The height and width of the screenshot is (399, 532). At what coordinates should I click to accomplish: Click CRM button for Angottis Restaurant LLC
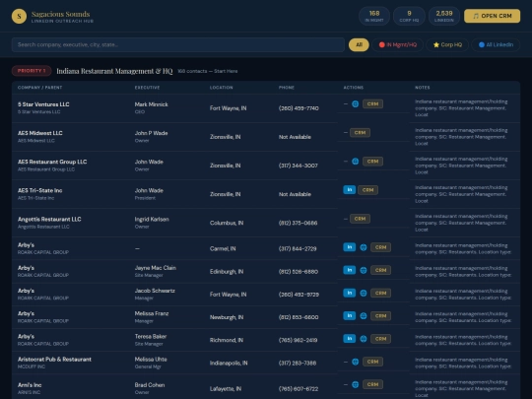(x=360, y=219)
